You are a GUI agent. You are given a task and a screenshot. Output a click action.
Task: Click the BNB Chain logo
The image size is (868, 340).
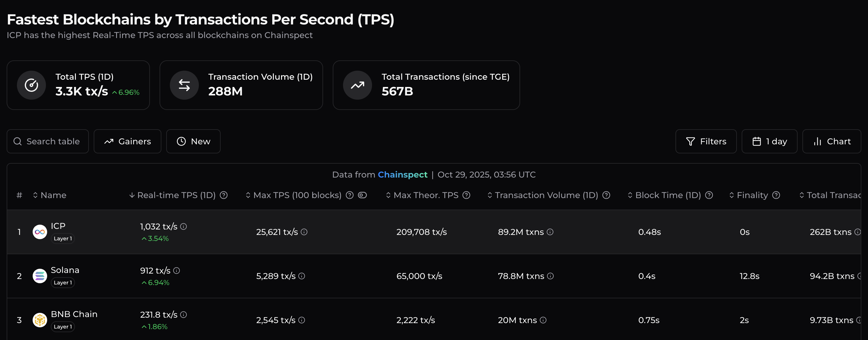pos(39,320)
